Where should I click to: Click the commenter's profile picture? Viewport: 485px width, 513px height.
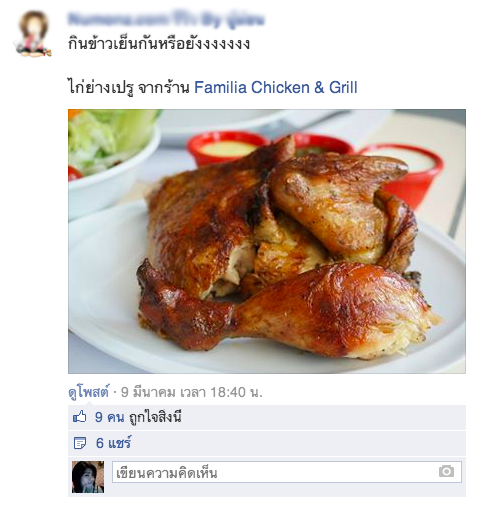(x=88, y=477)
